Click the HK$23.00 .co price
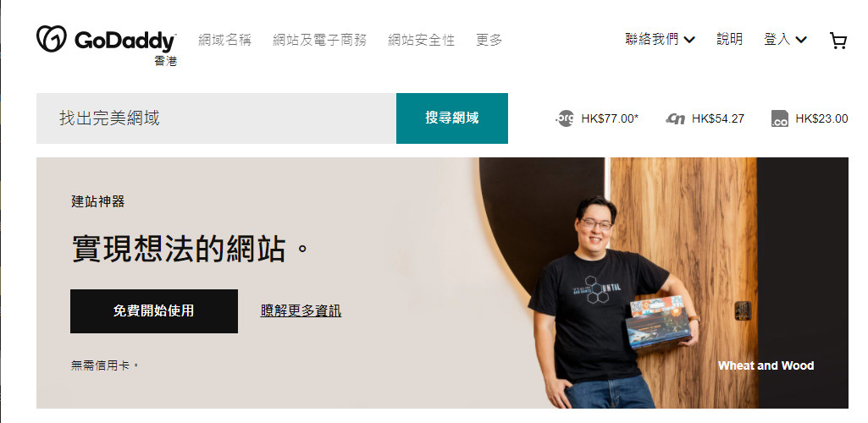 click(x=821, y=118)
